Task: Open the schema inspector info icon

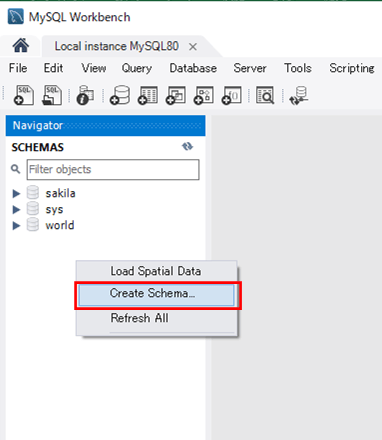Action: coord(85,96)
